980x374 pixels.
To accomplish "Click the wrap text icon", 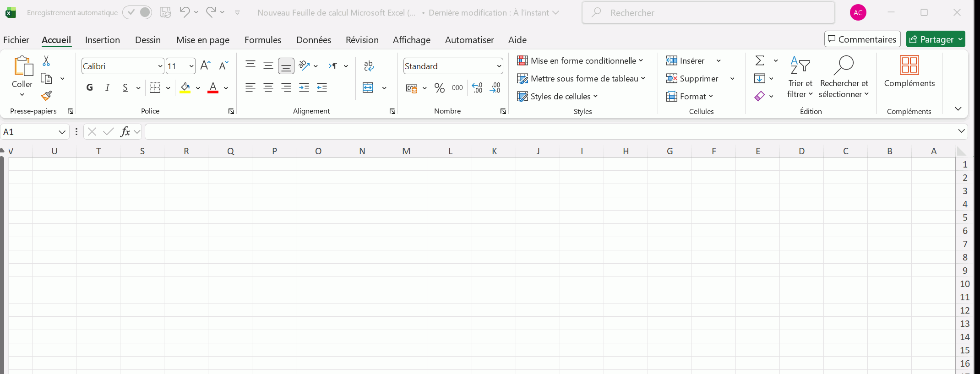I will pos(369,66).
